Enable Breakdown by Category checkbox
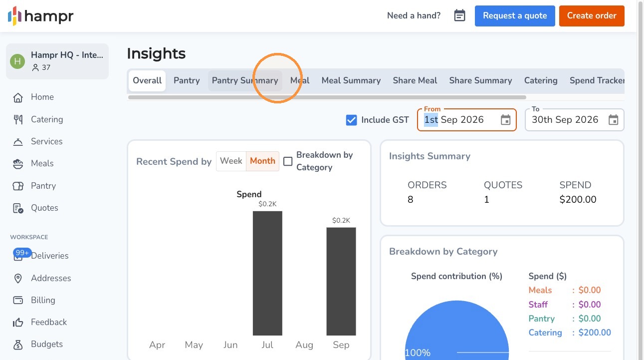The height and width of the screenshot is (360, 644). pyautogui.click(x=288, y=161)
